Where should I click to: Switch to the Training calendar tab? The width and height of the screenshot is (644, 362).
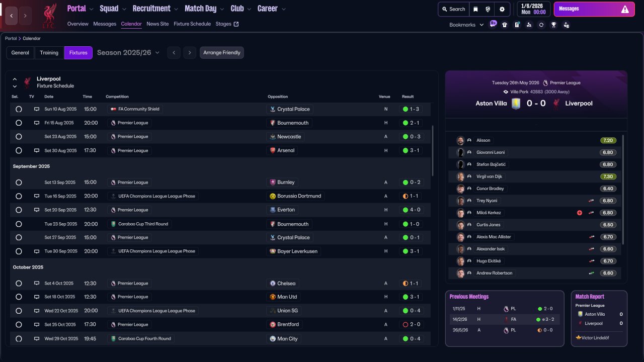pos(49,53)
